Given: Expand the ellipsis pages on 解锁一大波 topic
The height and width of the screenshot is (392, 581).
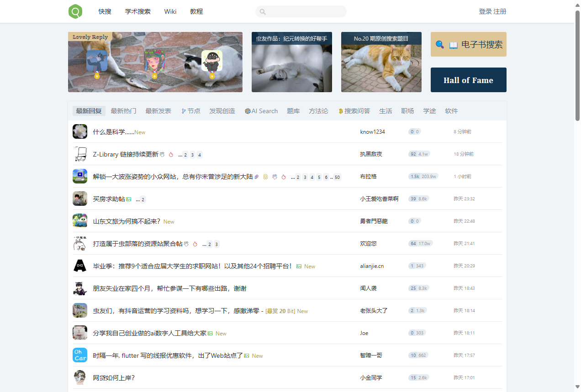Looking at the screenshot, I should point(293,177).
